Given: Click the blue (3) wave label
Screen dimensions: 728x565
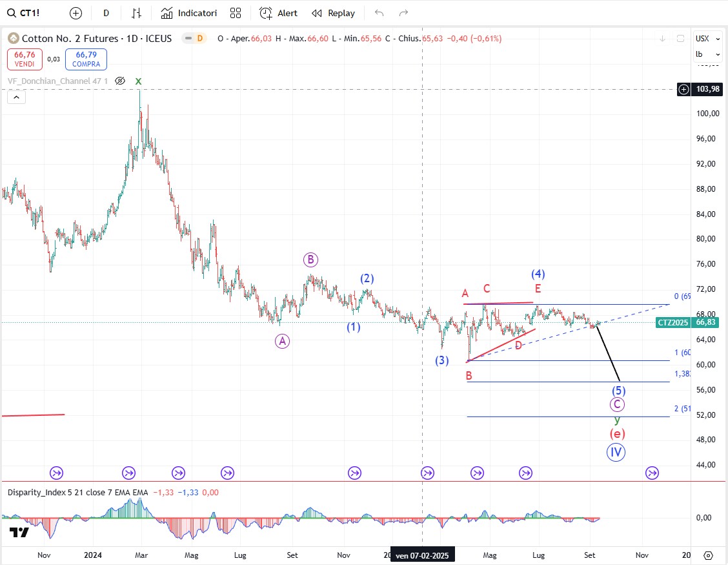Looking at the screenshot, I should coord(441,360).
